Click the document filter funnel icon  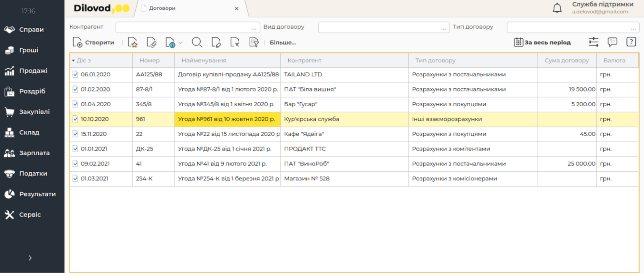pyautogui.click(x=254, y=43)
